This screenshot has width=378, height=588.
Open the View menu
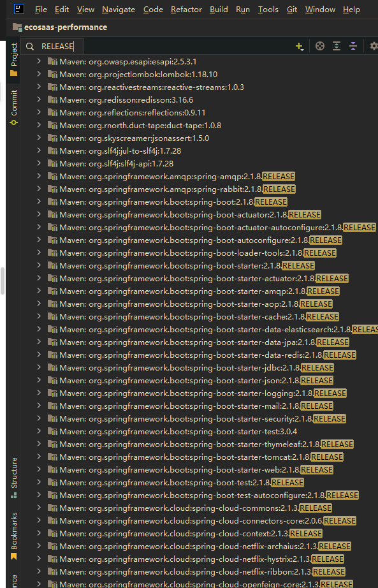[x=85, y=10]
